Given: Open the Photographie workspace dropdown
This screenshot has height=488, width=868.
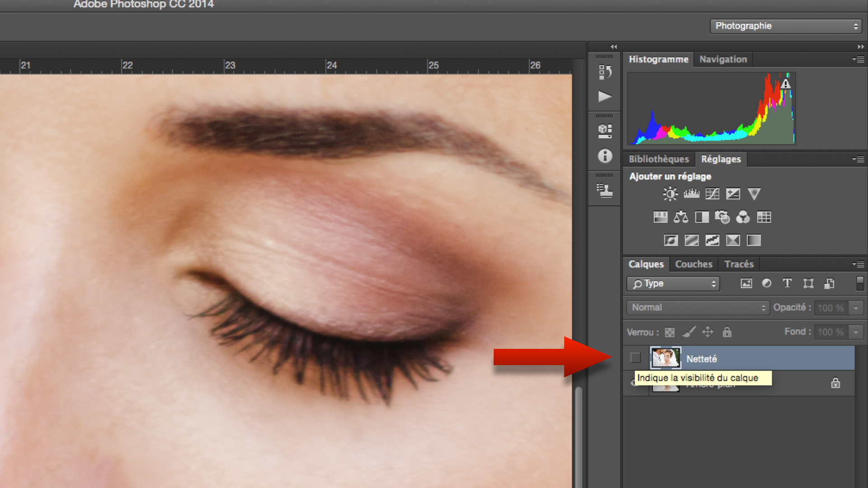Looking at the screenshot, I should pos(786,26).
